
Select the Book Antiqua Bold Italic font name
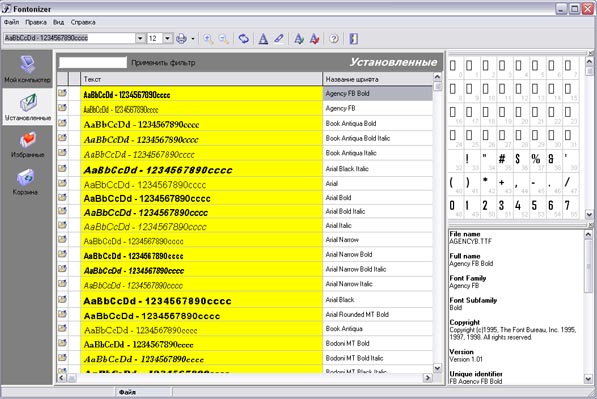click(x=358, y=138)
